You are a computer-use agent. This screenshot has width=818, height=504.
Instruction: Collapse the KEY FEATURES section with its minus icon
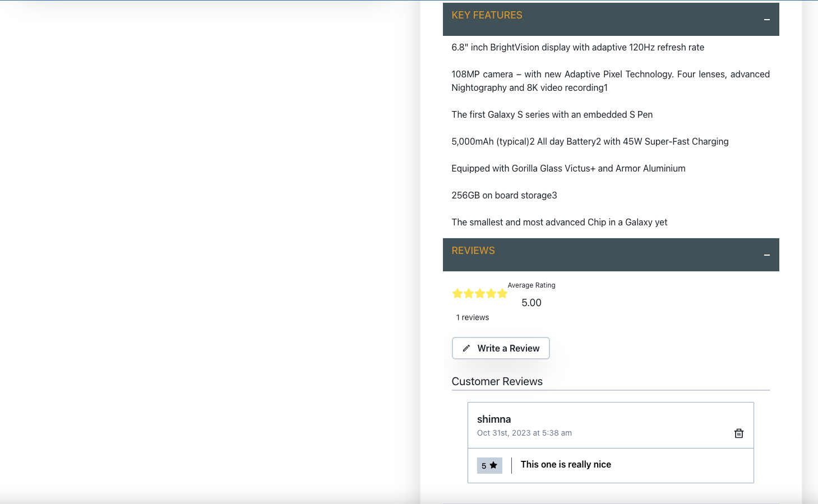click(766, 19)
